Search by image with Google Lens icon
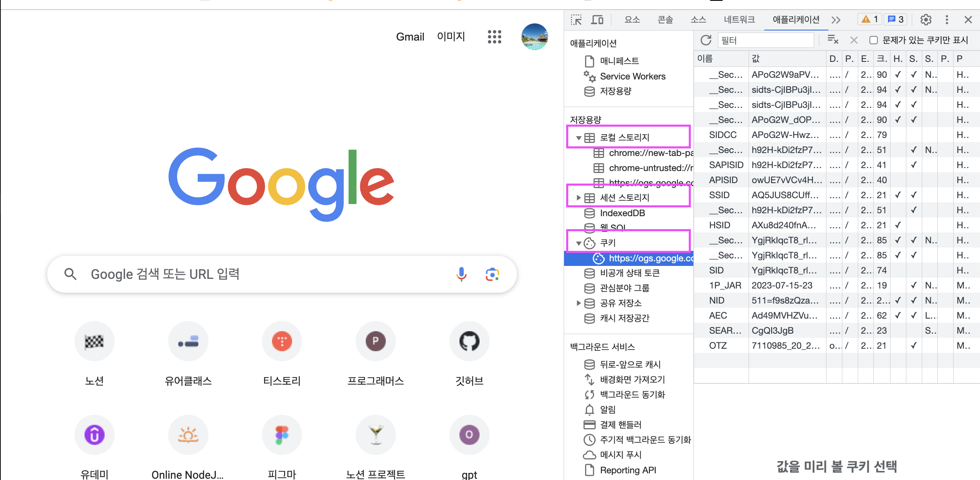Image resolution: width=980 pixels, height=480 pixels. coord(493,274)
